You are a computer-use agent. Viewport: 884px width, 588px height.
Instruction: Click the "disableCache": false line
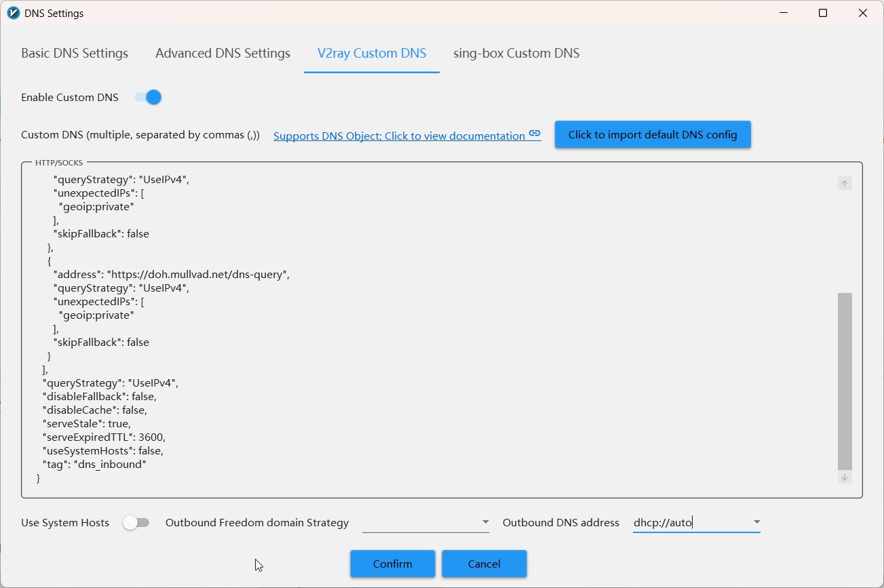click(94, 410)
